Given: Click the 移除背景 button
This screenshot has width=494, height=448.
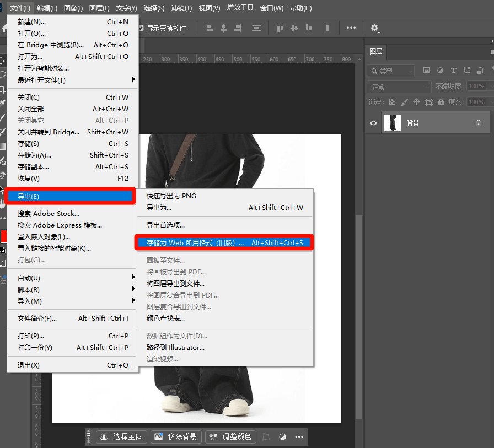Looking at the screenshot, I should 176,436.
